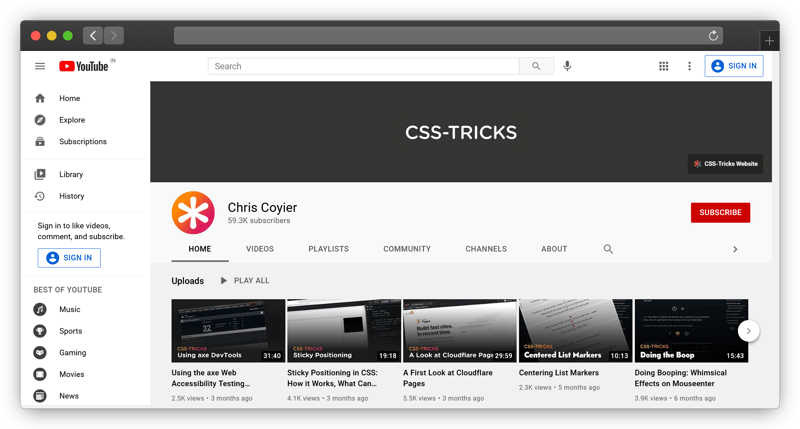This screenshot has height=429, width=800.
Task: Open the hamburger guide menu
Action: (x=40, y=66)
